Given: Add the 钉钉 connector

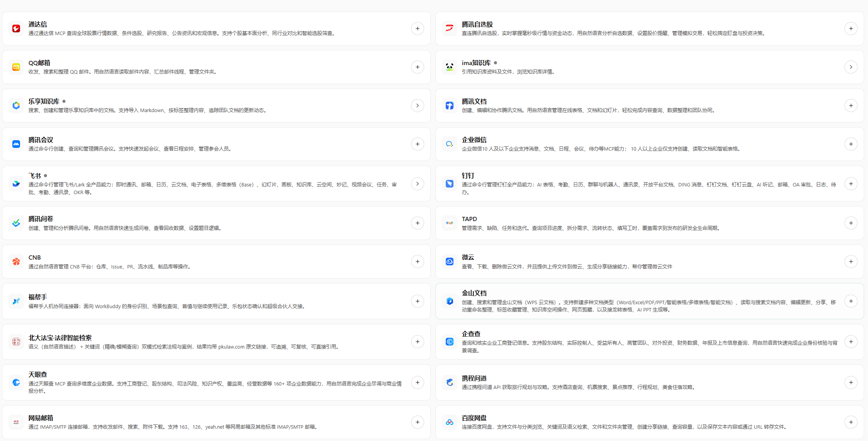Looking at the screenshot, I should [851, 184].
